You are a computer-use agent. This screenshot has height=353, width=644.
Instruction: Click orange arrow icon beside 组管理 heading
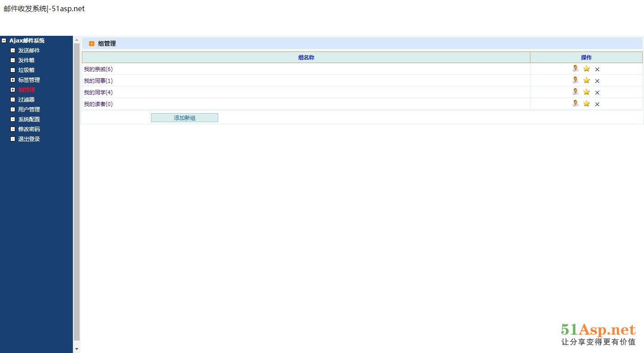[92, 43]
